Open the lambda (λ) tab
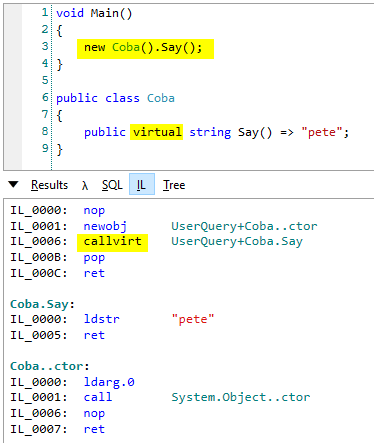Screen dimensions: 374x443 pos(85,185)
